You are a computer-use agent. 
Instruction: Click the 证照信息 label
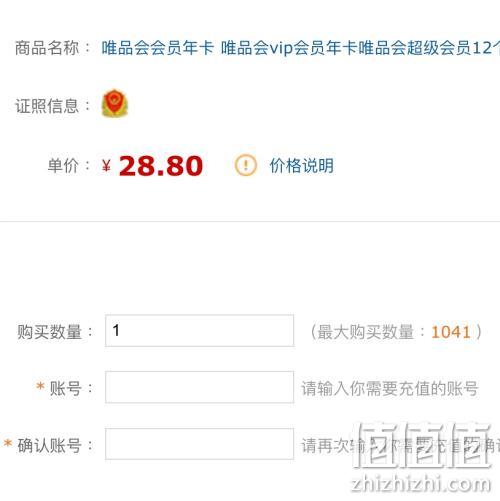47,106
